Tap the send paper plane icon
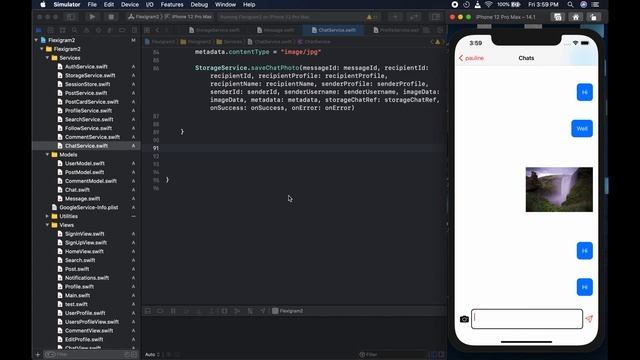This screenshot has height=360, width=640. click(589, 319)
